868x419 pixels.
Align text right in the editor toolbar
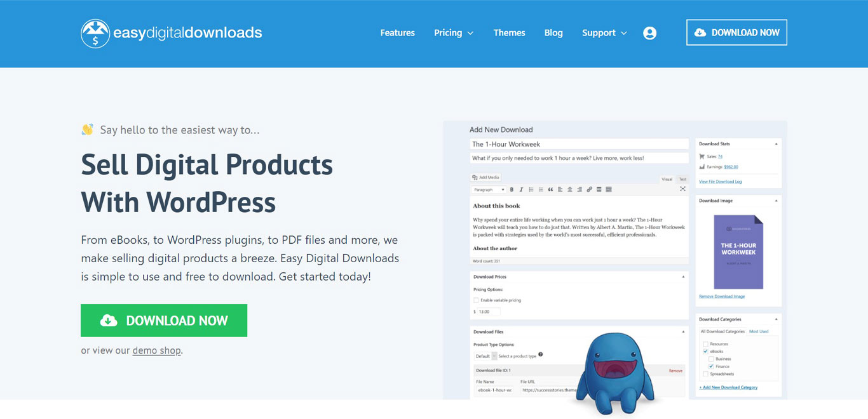580,189
